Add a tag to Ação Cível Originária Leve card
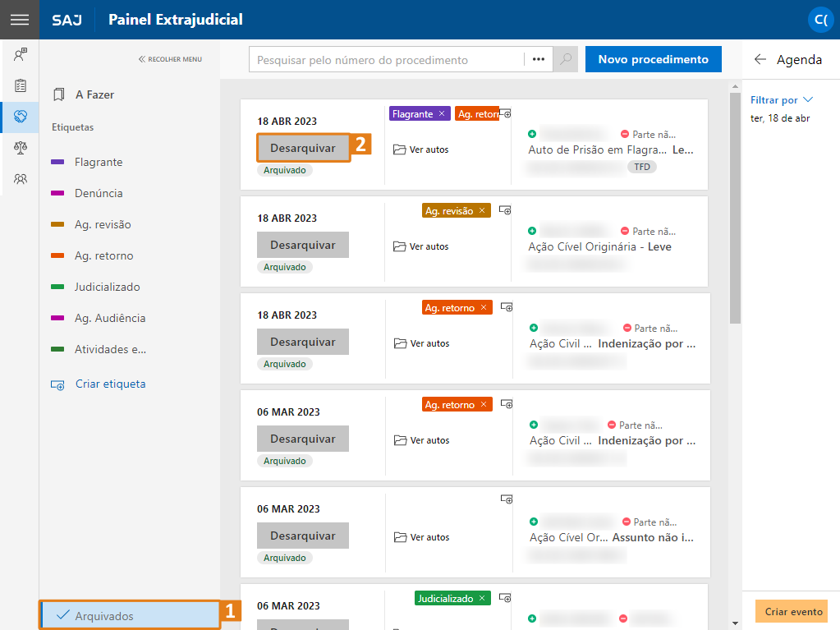840x630 pixels. [x=505, y=210]
